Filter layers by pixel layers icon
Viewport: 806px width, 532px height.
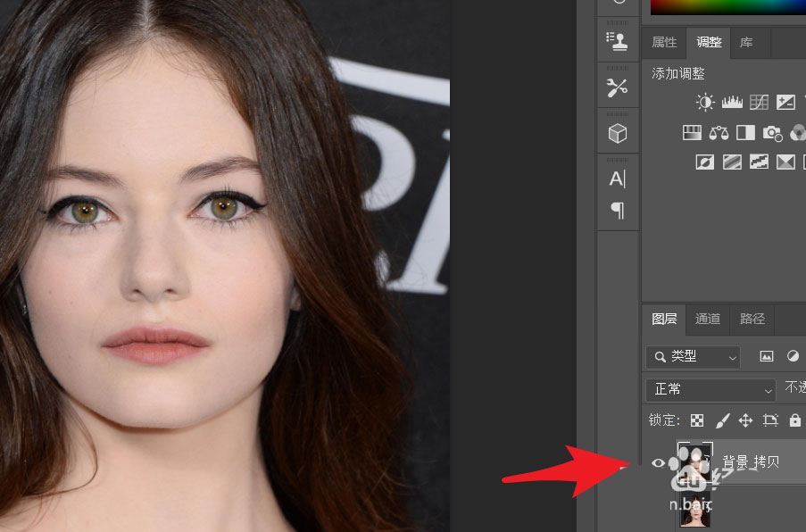pos(767,356)
